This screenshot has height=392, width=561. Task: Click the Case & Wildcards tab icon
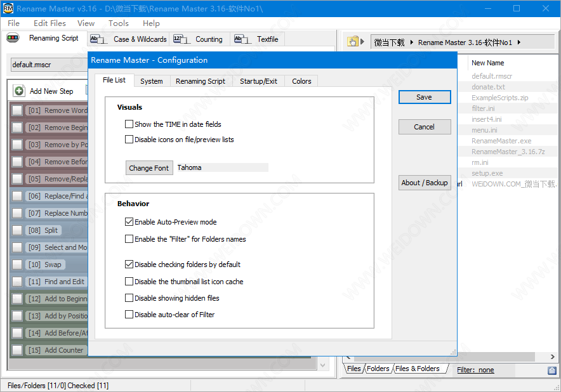coord(98,39)
